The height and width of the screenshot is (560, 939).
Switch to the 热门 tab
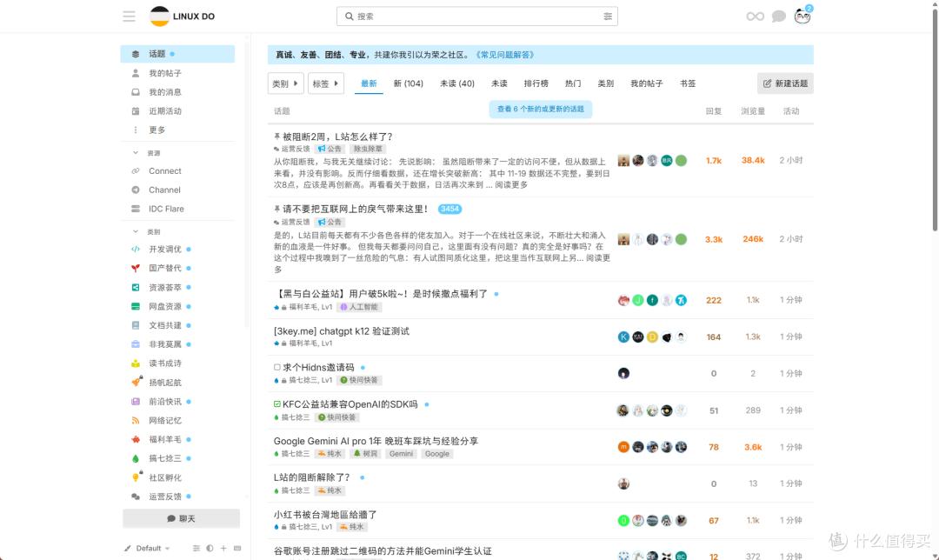click(x=573, y=83)
